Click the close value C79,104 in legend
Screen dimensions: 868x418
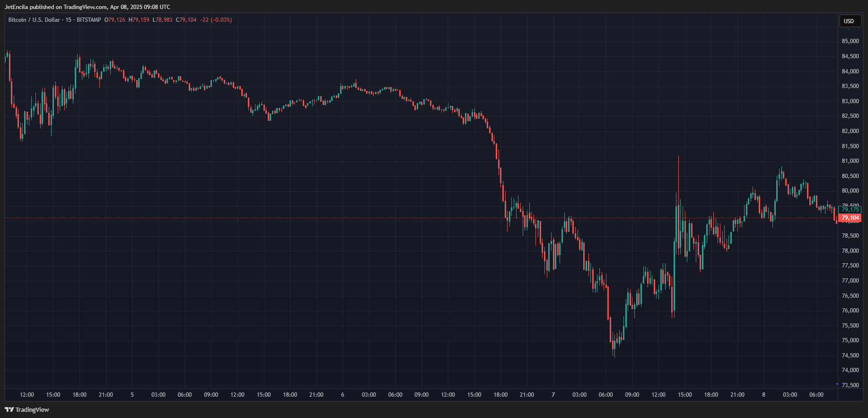point(186,20)
